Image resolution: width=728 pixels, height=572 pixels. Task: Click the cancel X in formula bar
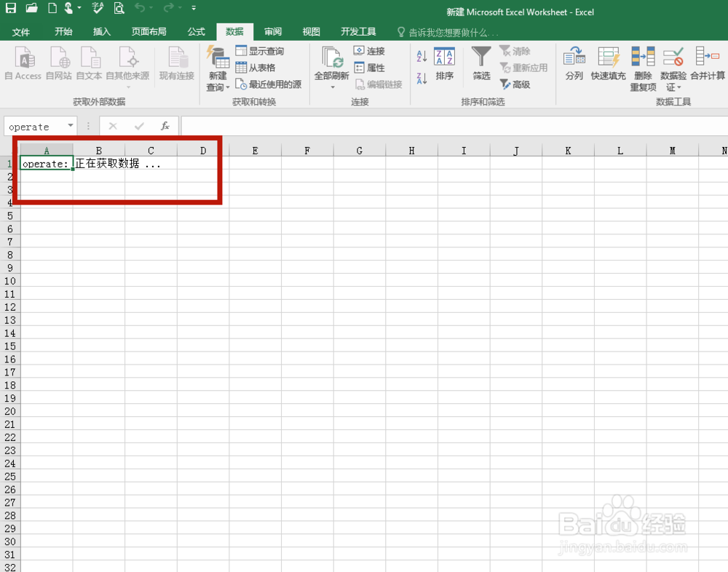[x=113, y=126]
